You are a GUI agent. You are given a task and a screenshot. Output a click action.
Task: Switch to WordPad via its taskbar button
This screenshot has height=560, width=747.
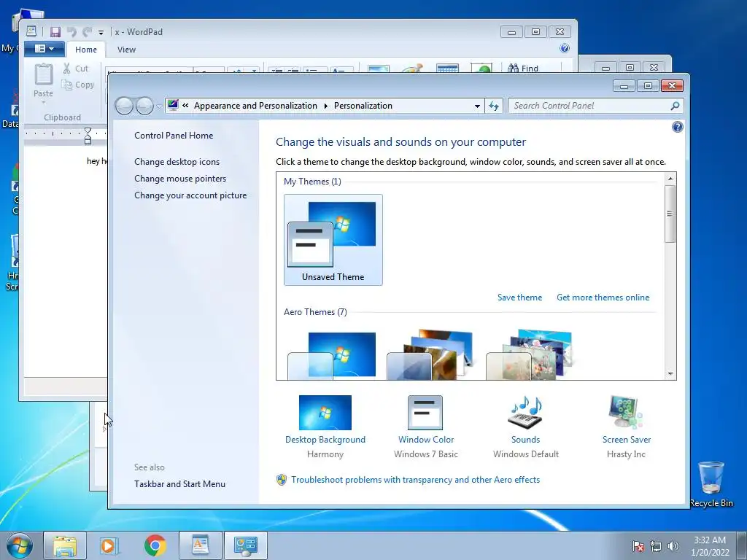(x=200, y=545)
